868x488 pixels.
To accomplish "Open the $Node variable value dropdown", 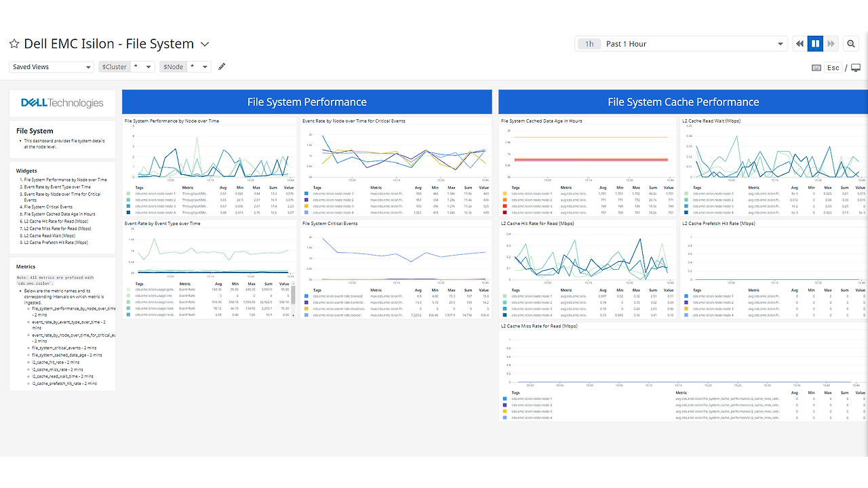I will [199, 67].
